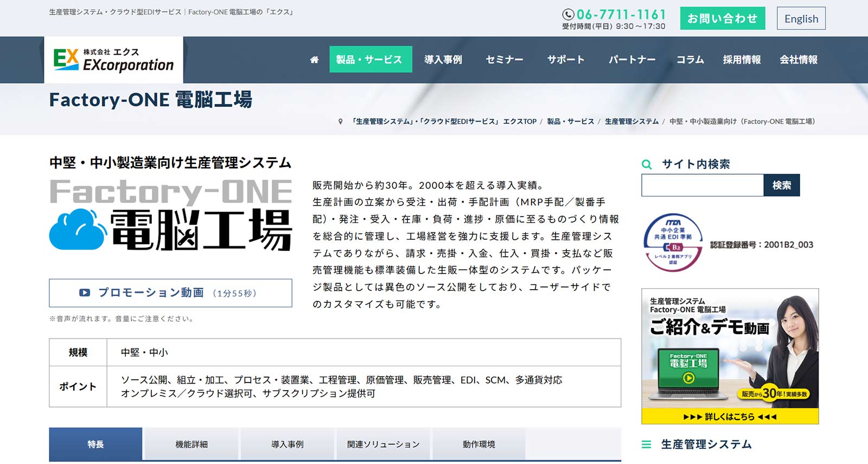Switch site language with English button
The width and height of the screenshot is (868, 464).
click(801, 18)
